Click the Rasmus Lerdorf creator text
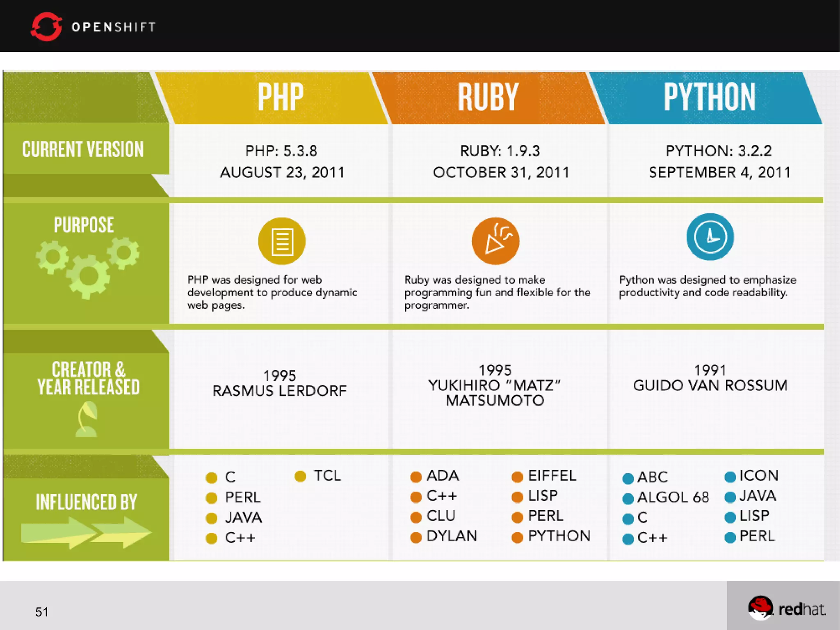This screenshot has height=630, width=840. pyautogui.click(x=279, y=391)
